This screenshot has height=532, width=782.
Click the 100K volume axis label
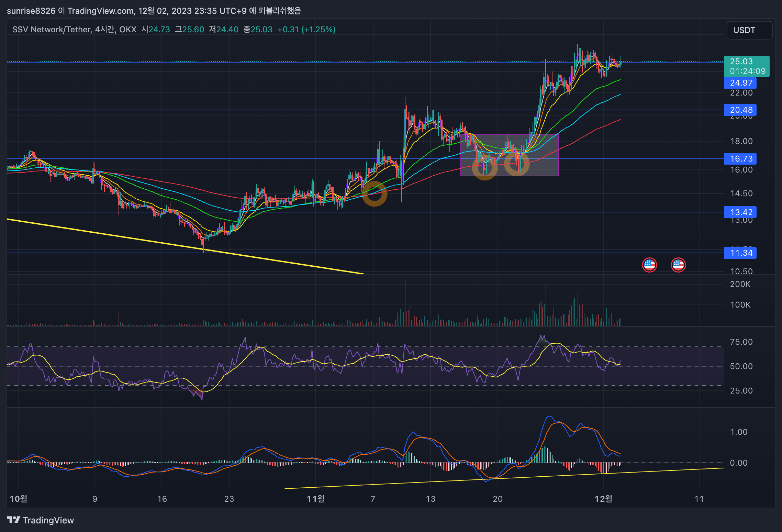click(x=740, y=305)
